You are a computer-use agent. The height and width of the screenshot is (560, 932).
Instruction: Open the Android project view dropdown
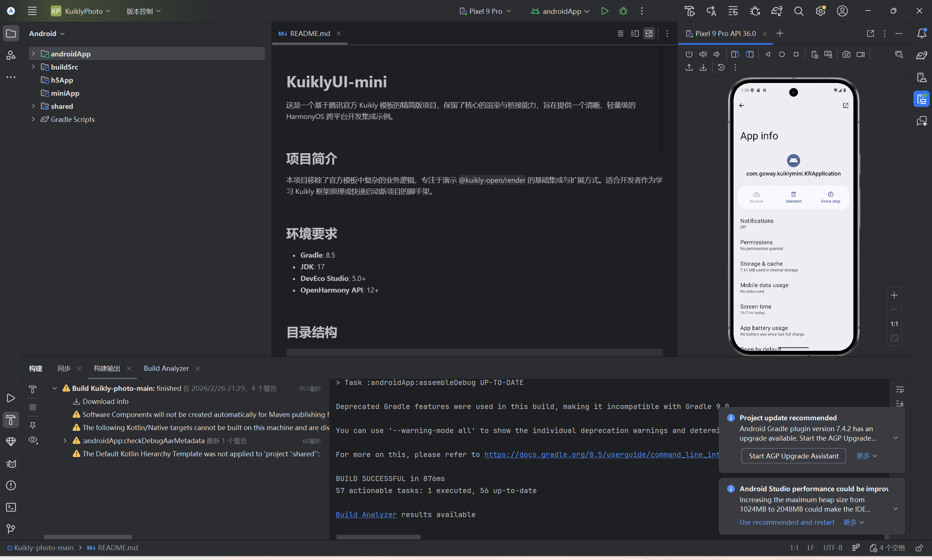[47, 33]
